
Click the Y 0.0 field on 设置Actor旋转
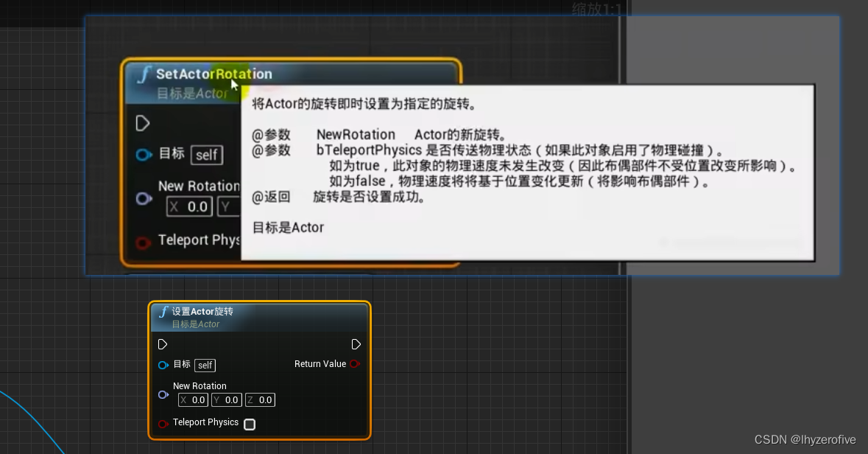coord(226,399)
